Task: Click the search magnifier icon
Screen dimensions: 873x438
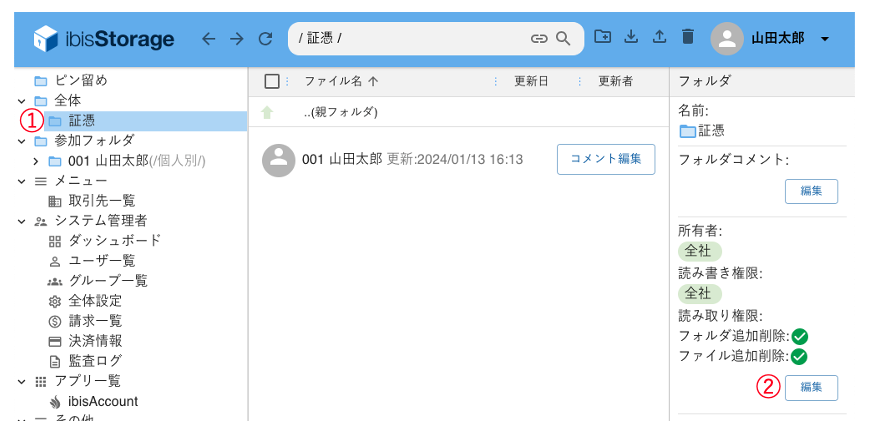Action: (563, 39)
